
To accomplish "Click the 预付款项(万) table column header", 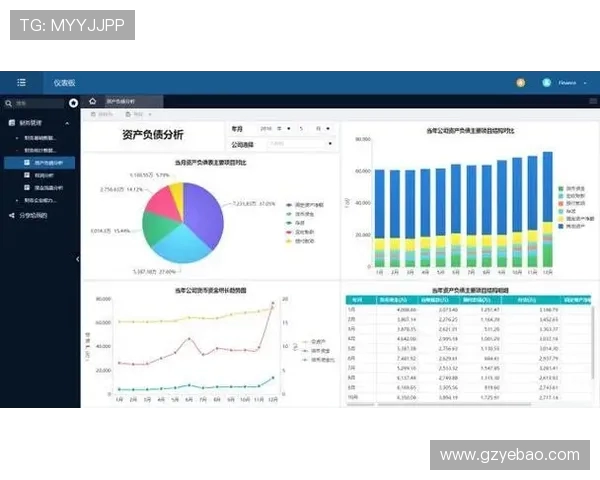I will 480,300.
